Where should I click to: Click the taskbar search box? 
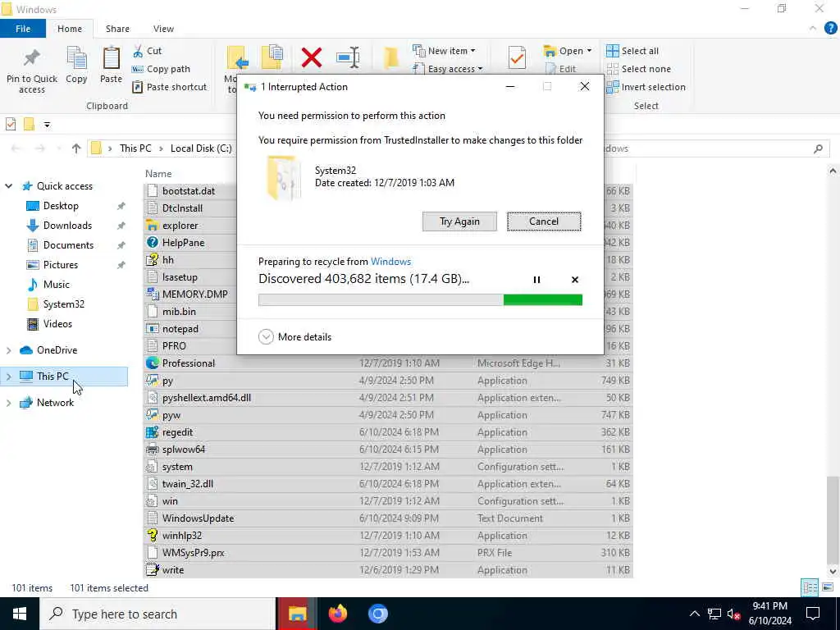click(157, 614)
